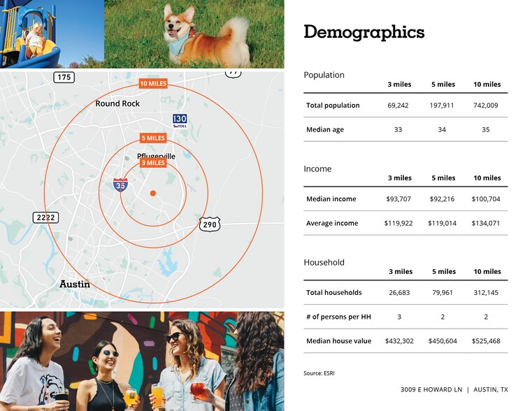
Task: Click the 10-mile median income value $100,704
Action: pyautogui.click(x=487, y=199)
